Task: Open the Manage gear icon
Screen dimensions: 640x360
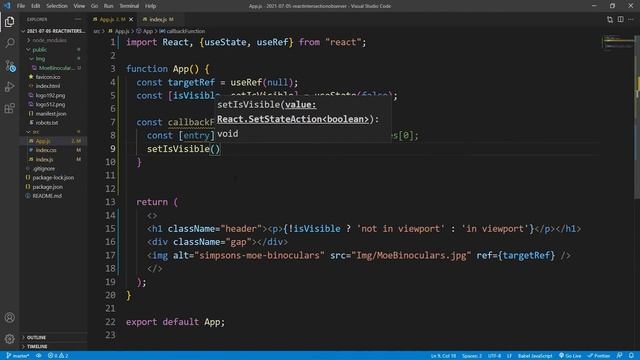Action: coord(9,338)
